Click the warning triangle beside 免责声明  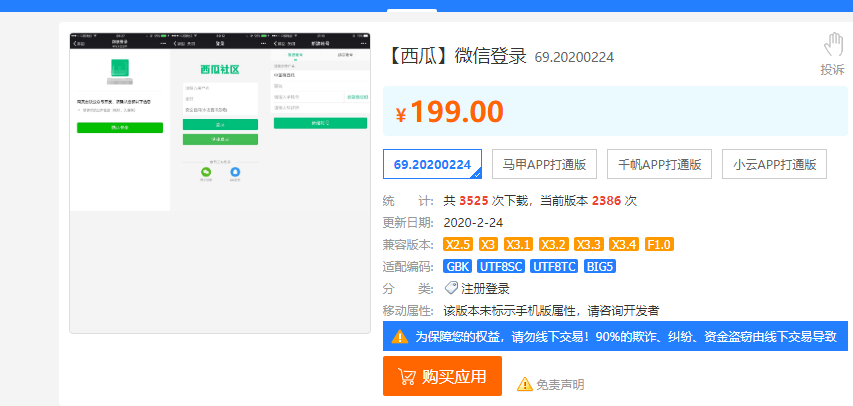(524, 384)
